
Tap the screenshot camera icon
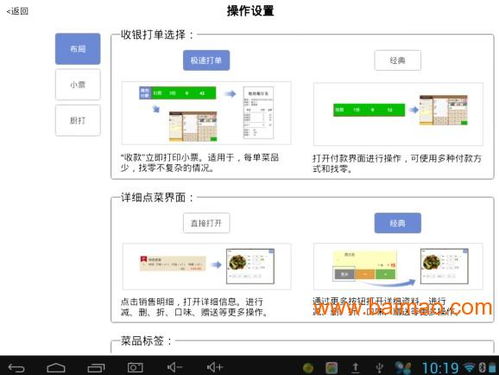point(135,368)
